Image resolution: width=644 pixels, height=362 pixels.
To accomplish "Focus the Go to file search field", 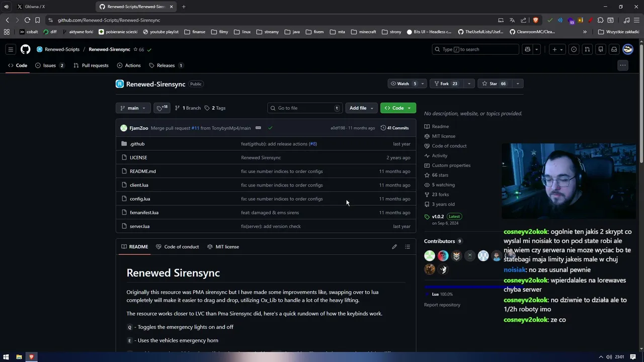I will (305, 108).
